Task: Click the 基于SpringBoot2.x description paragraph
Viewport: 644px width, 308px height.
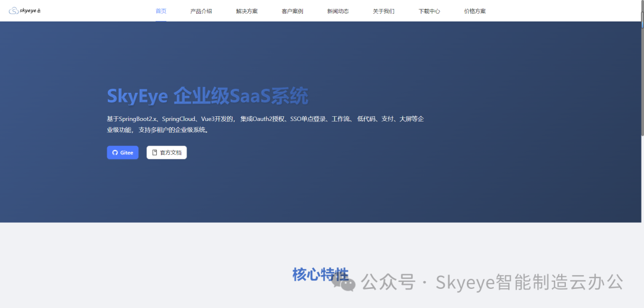Action: (265, 125)
